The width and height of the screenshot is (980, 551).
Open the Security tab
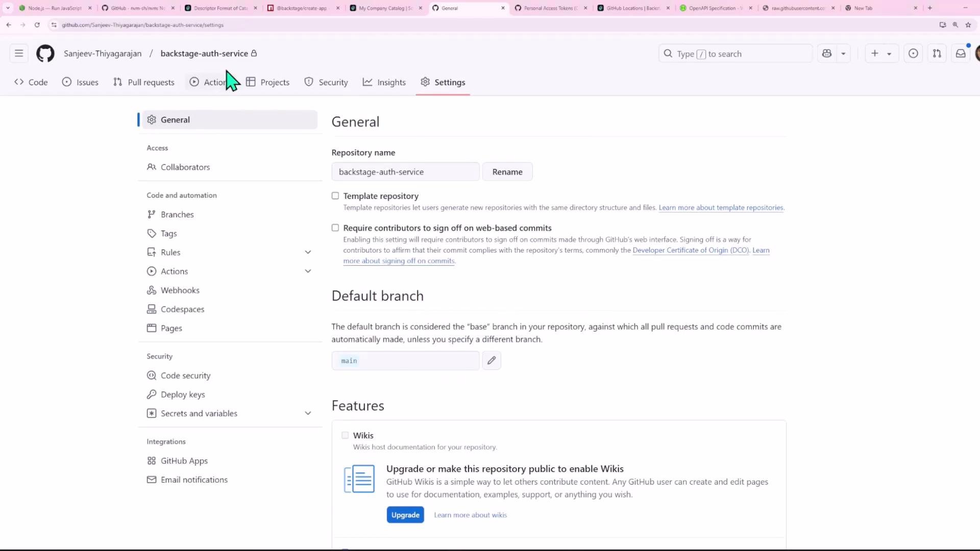tap(326, 82)
